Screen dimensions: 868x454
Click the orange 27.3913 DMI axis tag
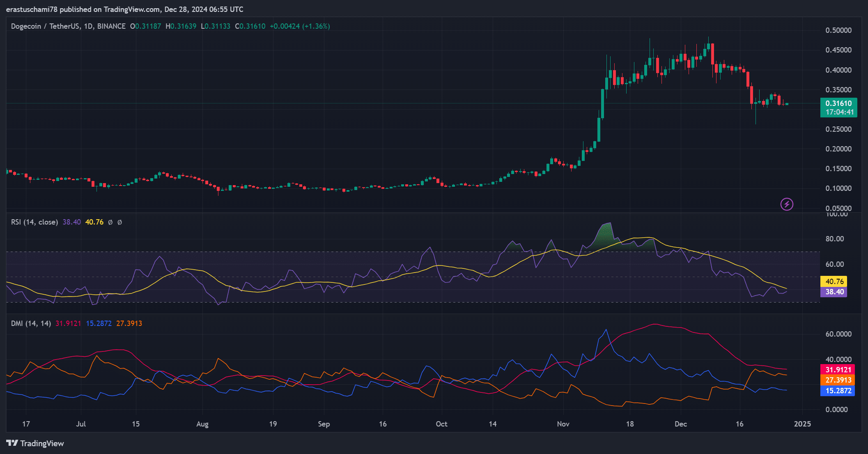tap(838, 380)
